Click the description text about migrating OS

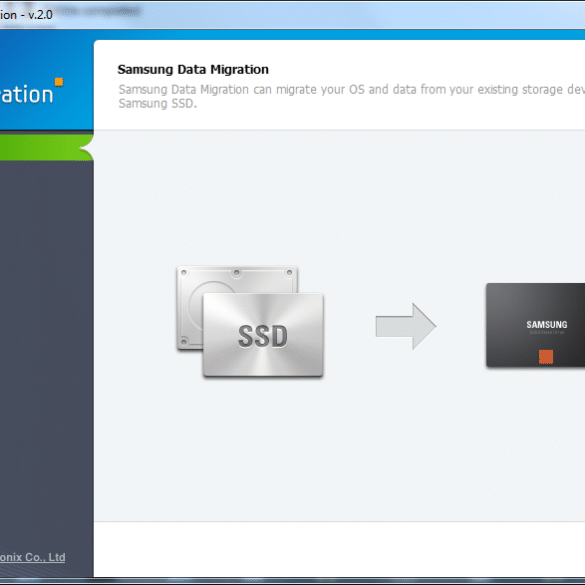click(x=351, y=96)
